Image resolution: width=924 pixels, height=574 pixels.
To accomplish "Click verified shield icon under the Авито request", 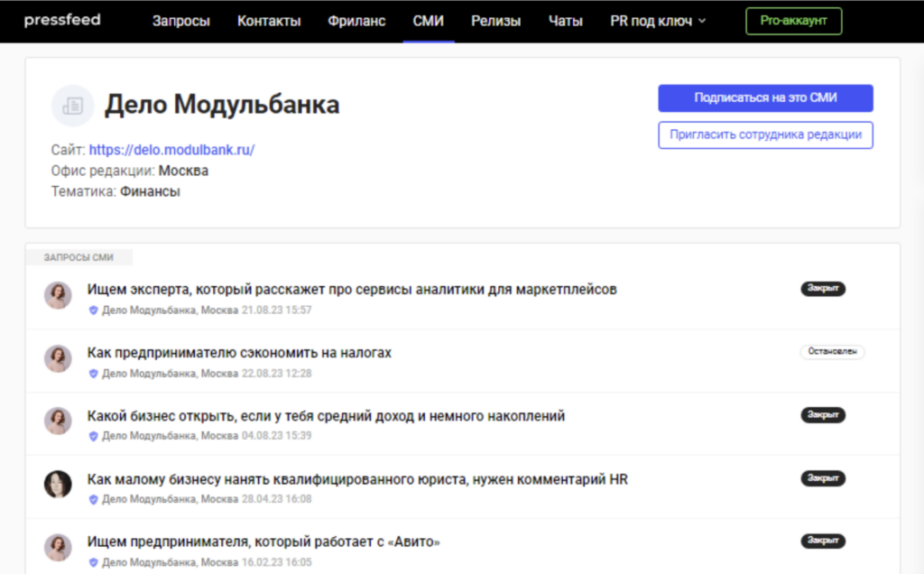I will point(93,562).
